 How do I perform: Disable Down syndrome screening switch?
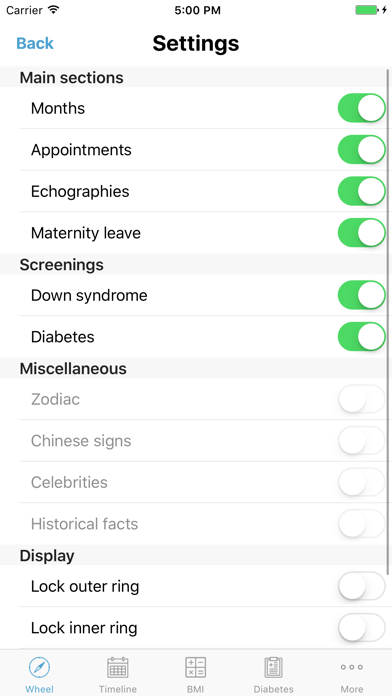(x=361, y=295)
